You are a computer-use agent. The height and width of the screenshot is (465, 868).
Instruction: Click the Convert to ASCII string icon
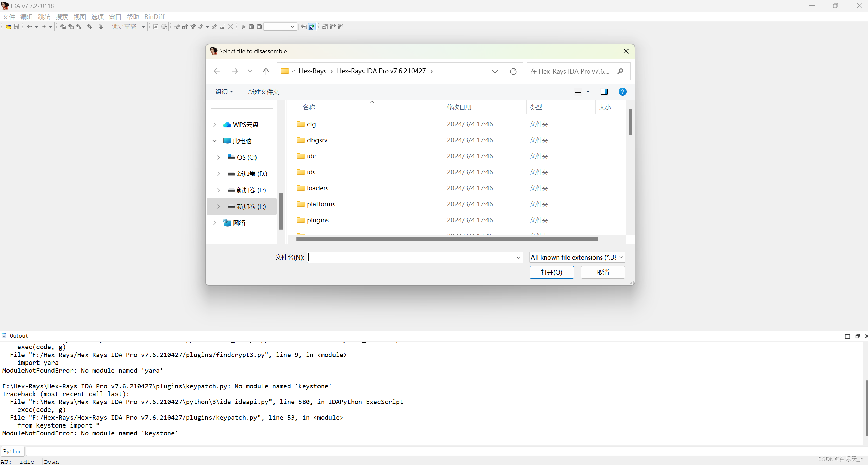point(193,27)
